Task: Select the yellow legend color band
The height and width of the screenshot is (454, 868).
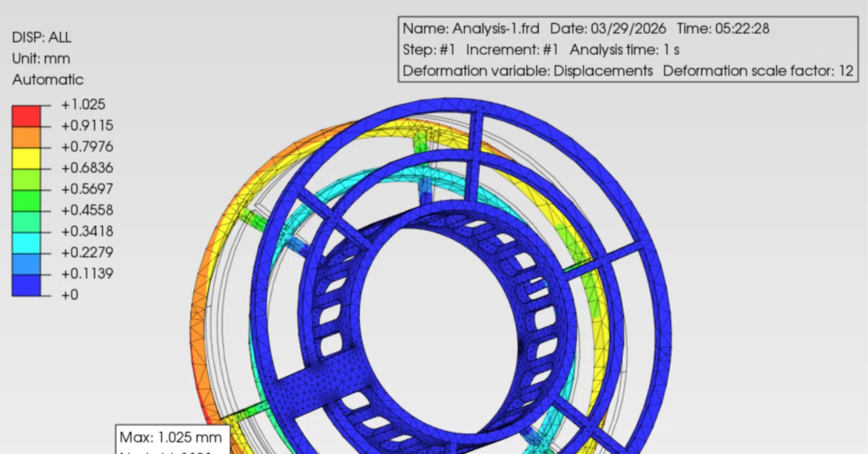Action: [x=26, y=157]
